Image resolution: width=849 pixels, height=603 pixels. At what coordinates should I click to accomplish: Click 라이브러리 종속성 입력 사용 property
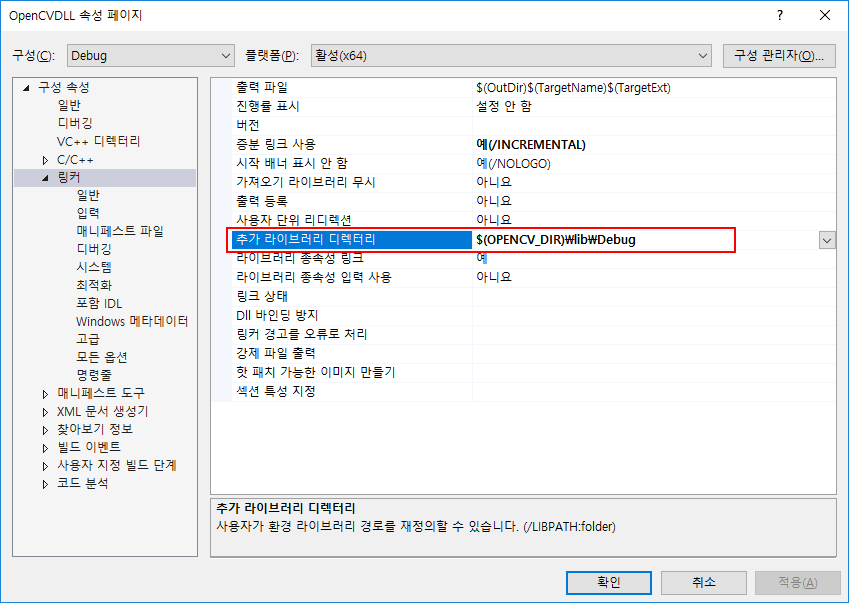(x=352, y=277)
